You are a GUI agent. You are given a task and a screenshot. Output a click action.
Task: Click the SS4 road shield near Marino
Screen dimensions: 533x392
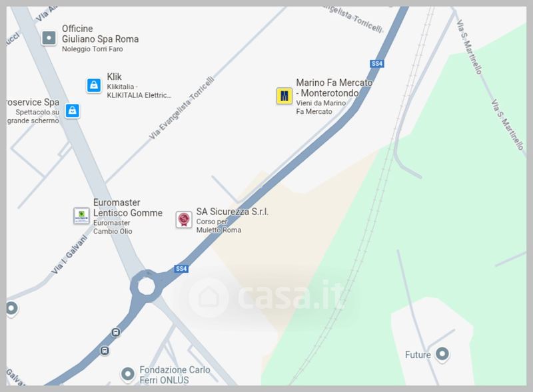pos(377,63)
